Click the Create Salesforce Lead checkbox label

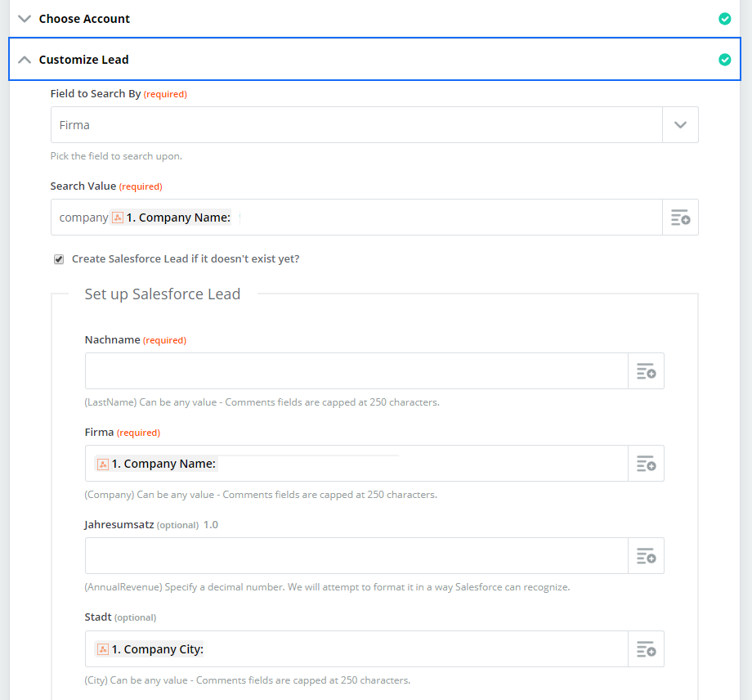point(186,259)
